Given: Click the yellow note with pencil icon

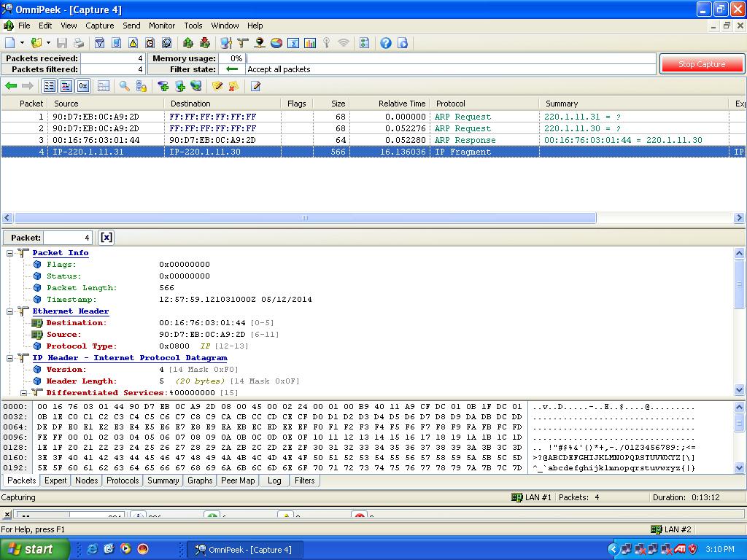Looking at the screenshot, I should [x=217, y=86].
